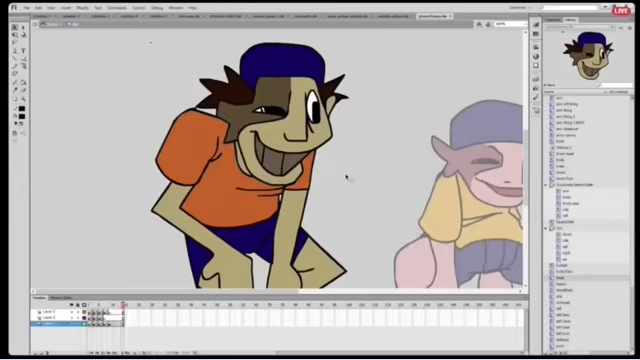This screenshot has height=360, width=640.
Task: Switch to the Library panel tab
Action: pyautogui.click(x=571, y=20)
